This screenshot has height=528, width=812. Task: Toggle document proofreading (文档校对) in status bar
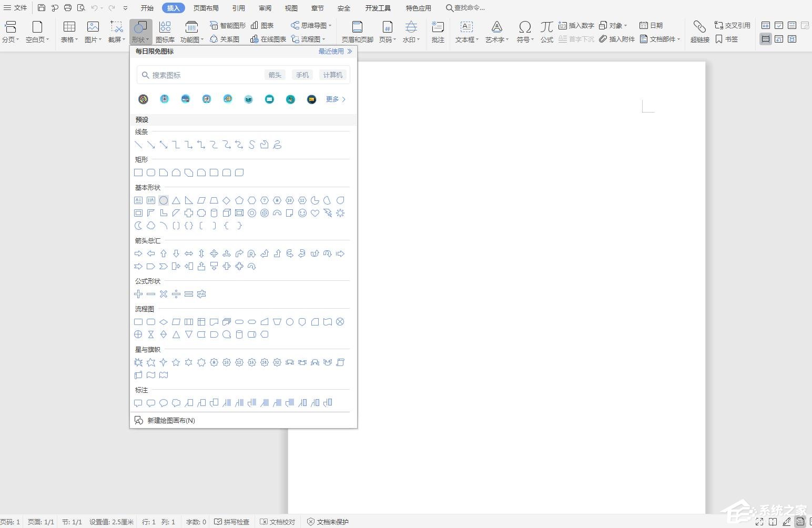(278, 522)
